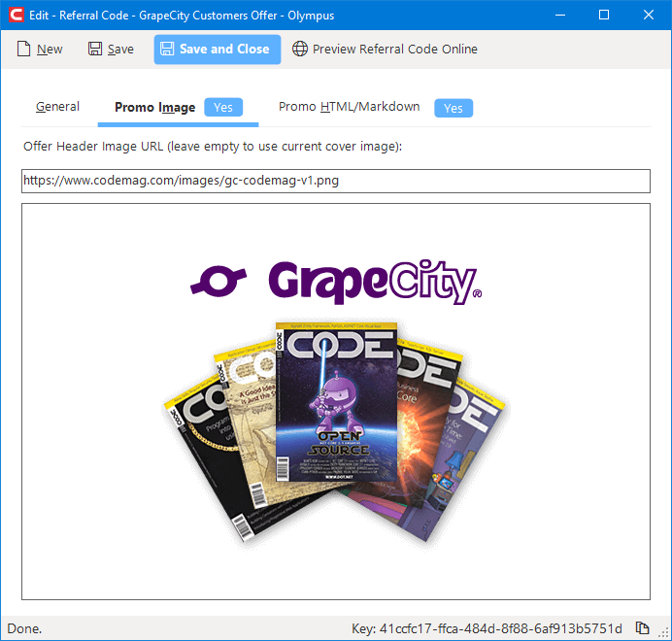672x641 pixels.
Task: Click the Save text label in toolbar
Action: [120, 50]
